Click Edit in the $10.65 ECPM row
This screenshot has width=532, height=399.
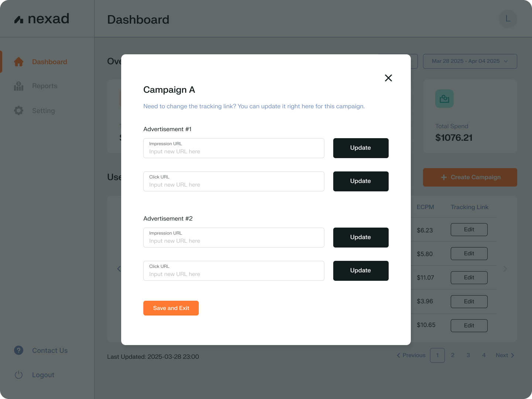[469, 325]
